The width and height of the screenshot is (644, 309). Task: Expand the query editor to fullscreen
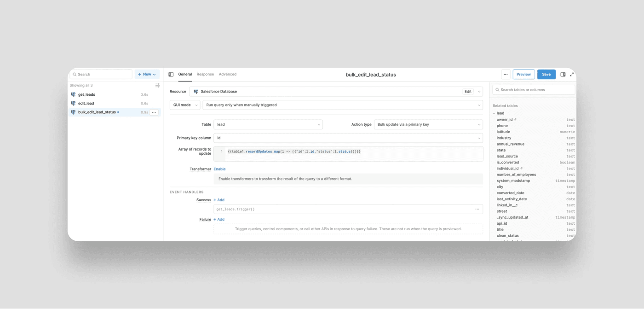click(x=572, y=75)
